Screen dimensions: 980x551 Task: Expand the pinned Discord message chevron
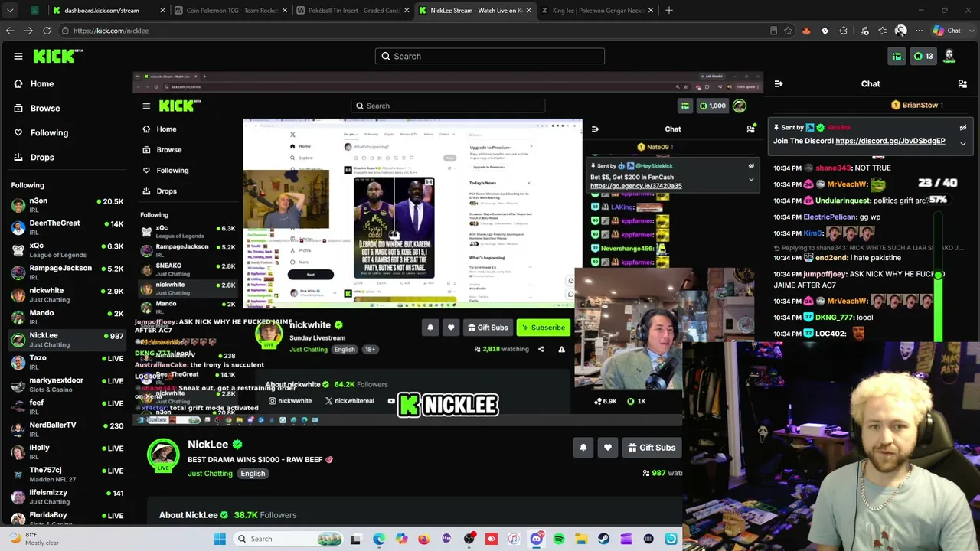click(963, 143)
